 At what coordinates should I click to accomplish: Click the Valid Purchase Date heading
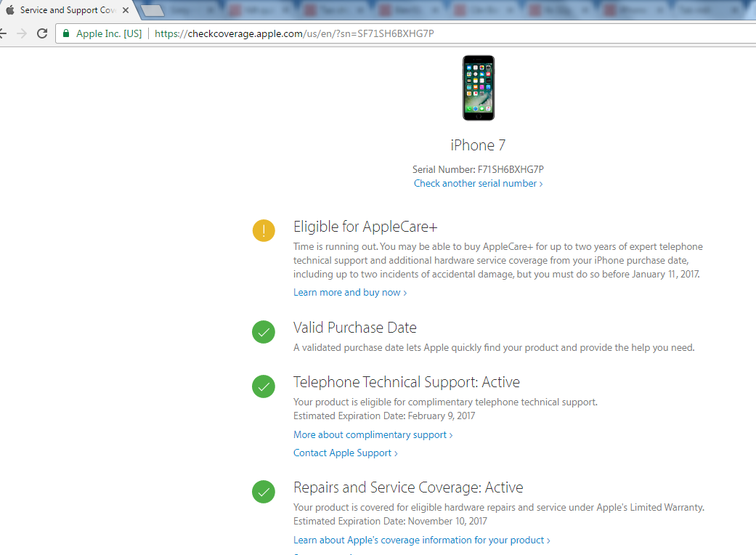355,328
